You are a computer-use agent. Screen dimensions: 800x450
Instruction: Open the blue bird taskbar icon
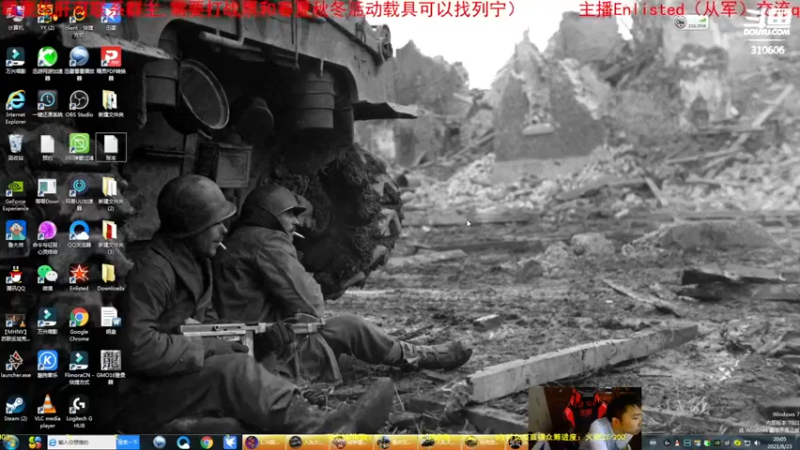(230, 442)
